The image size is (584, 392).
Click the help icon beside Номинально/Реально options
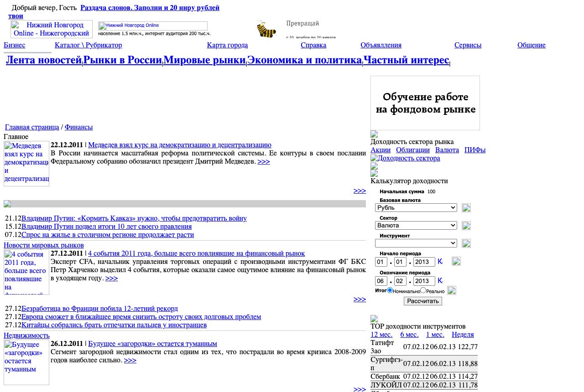(x=451, y=290)
